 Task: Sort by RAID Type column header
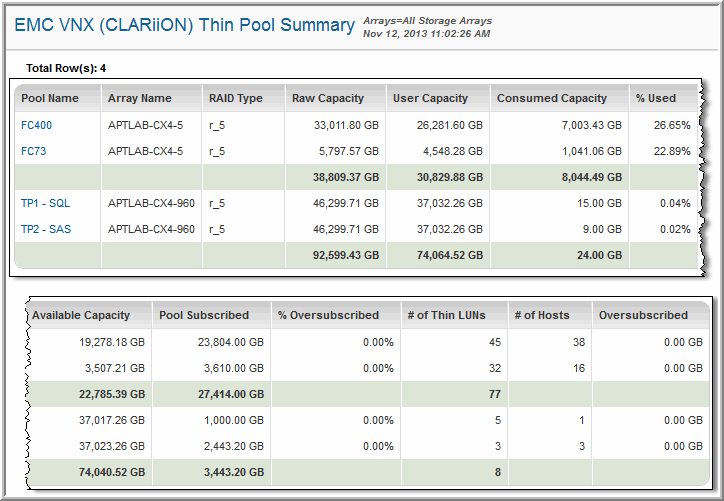(235, 98)
